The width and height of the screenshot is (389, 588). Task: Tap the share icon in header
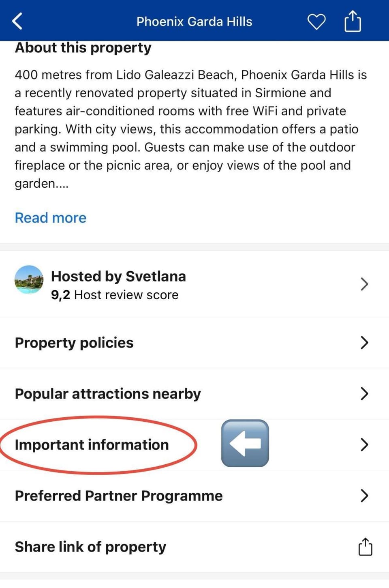coord(353,21)
